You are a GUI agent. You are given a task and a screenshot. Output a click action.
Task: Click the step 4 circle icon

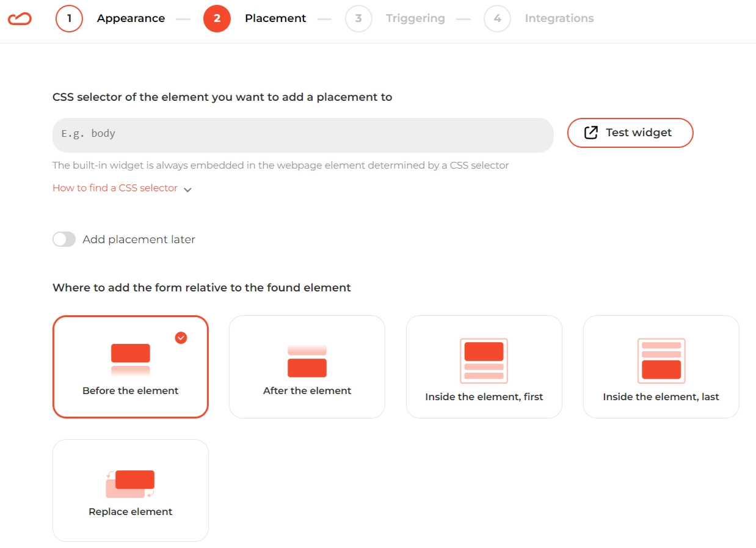point(497,18)
